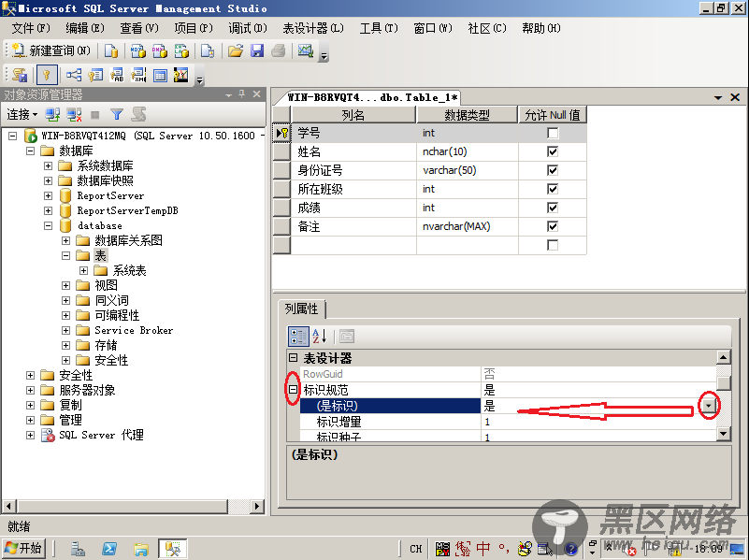This screenshot has height=560, width=749.
Task: Expand the SQL Server 代理 node
Action: click(x=31, y=435)
